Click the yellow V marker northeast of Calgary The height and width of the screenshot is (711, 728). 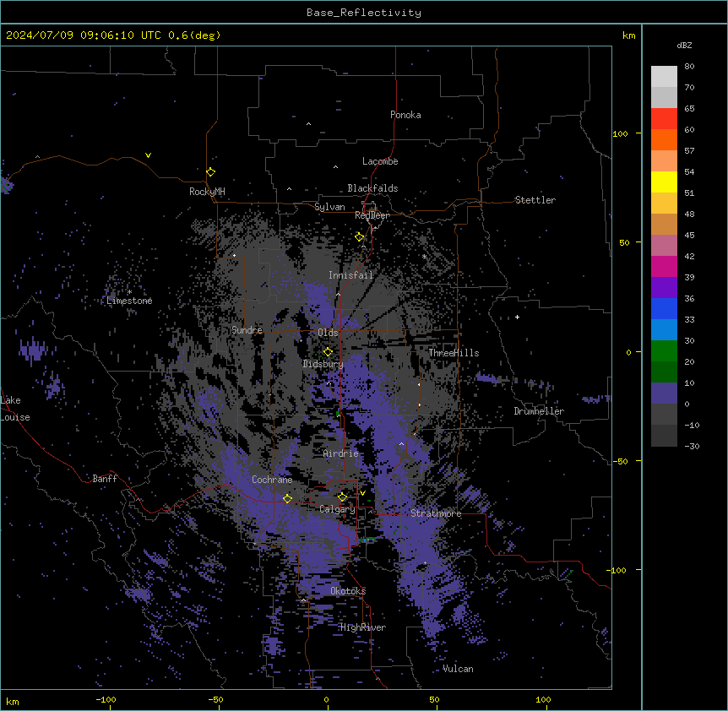coord(362,493)
